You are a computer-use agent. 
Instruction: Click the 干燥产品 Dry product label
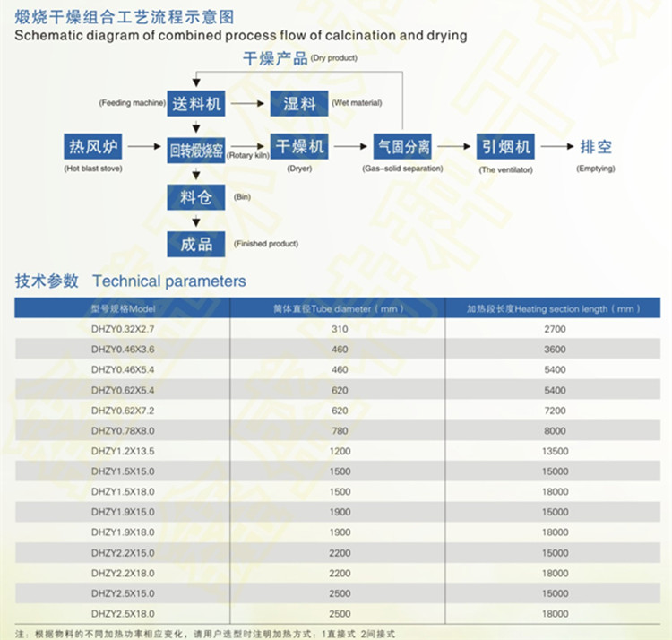coord(276,59)
